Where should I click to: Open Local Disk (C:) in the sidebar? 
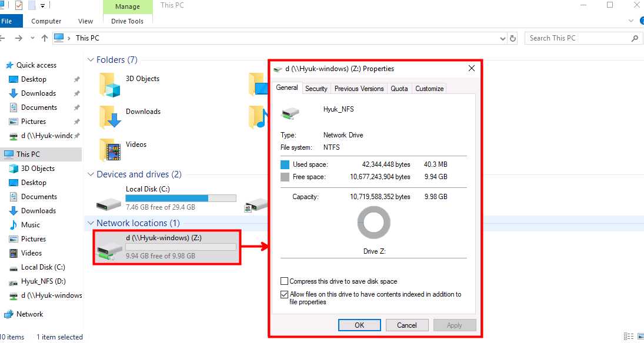(43, 267)
